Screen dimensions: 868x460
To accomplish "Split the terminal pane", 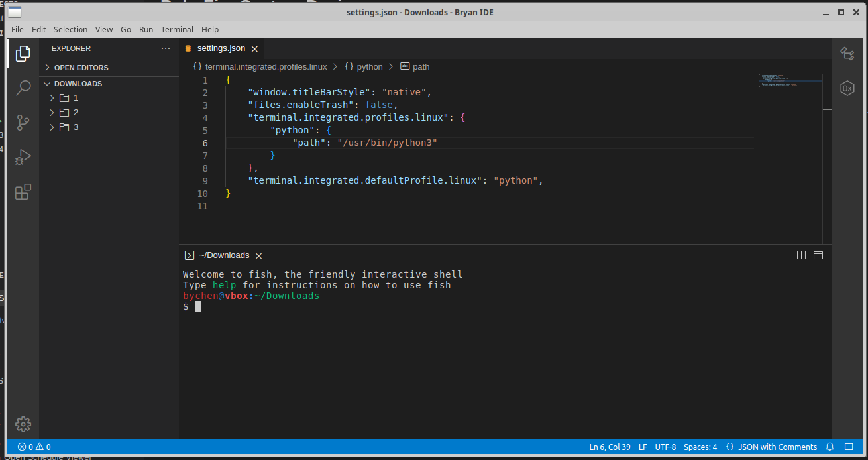I will [x=801, y=255].
